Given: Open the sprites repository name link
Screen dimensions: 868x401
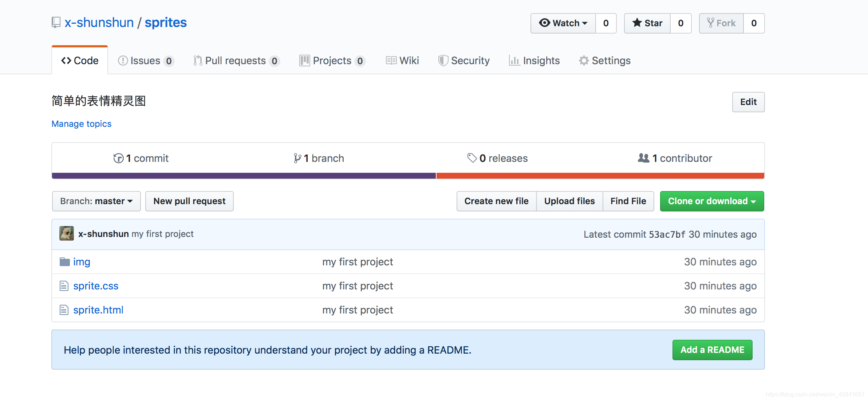Looking at the screenshot, I should tap(166, 23).
